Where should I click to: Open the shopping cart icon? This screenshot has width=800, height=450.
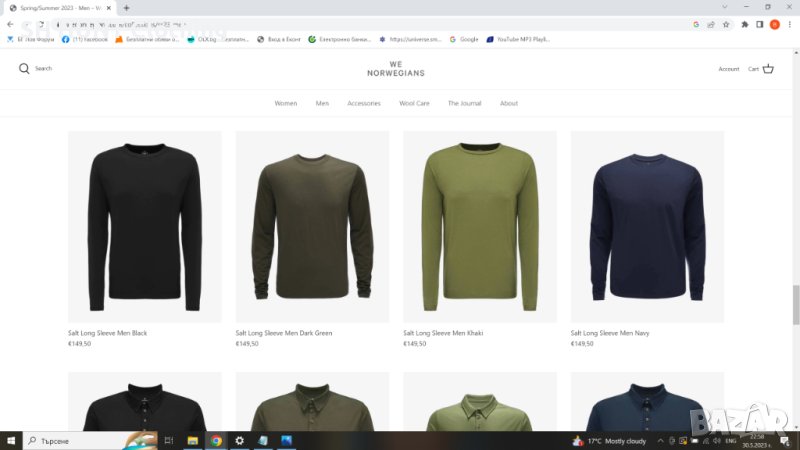tap(768, 69)
